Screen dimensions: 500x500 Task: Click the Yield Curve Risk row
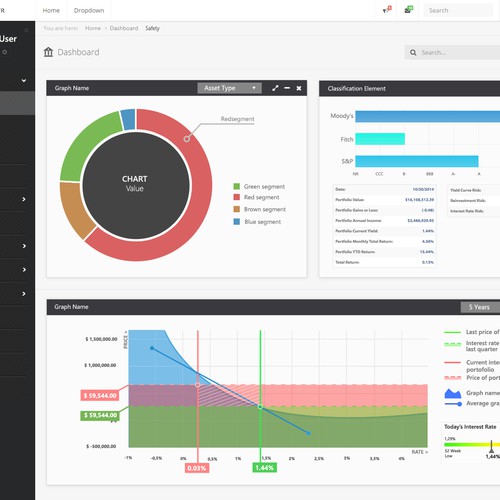coord(473,190)
